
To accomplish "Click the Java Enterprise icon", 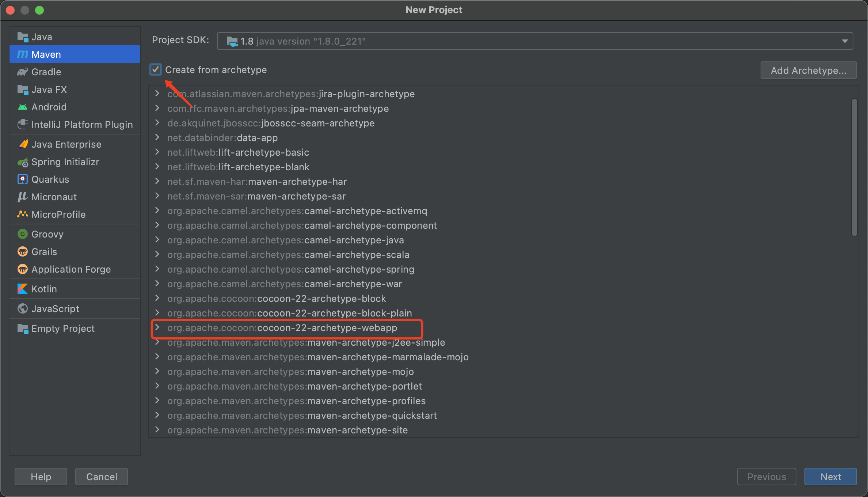I will click(22, 144).
